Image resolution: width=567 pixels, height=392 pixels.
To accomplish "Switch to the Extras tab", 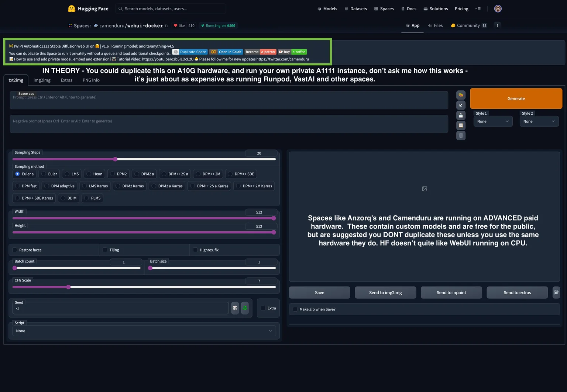I will [66, 80].
